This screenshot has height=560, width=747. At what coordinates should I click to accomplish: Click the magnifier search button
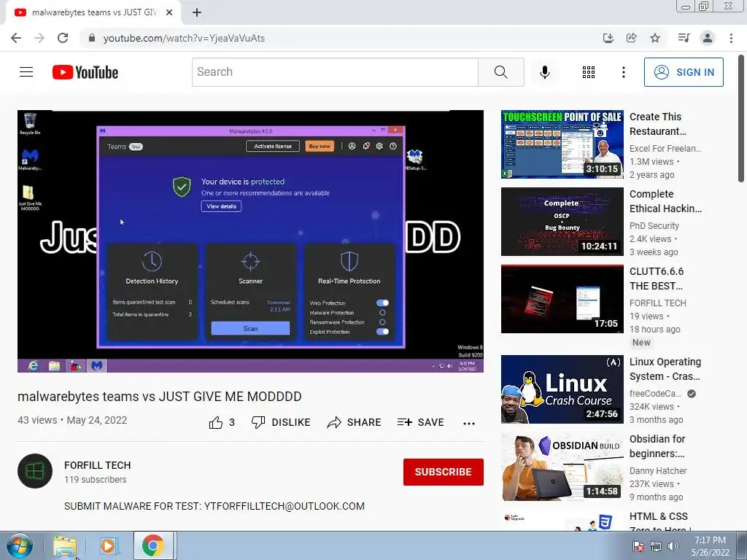coord(500,72)
